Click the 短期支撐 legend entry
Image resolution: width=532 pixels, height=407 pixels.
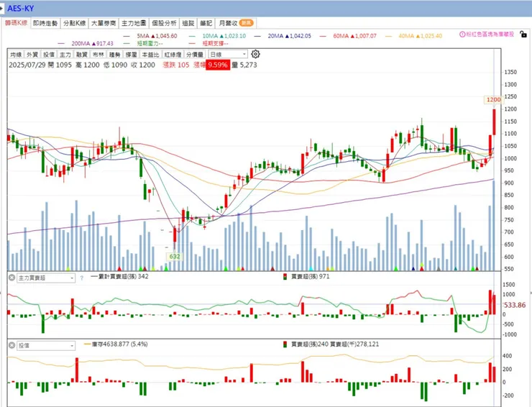click(209, 43)
